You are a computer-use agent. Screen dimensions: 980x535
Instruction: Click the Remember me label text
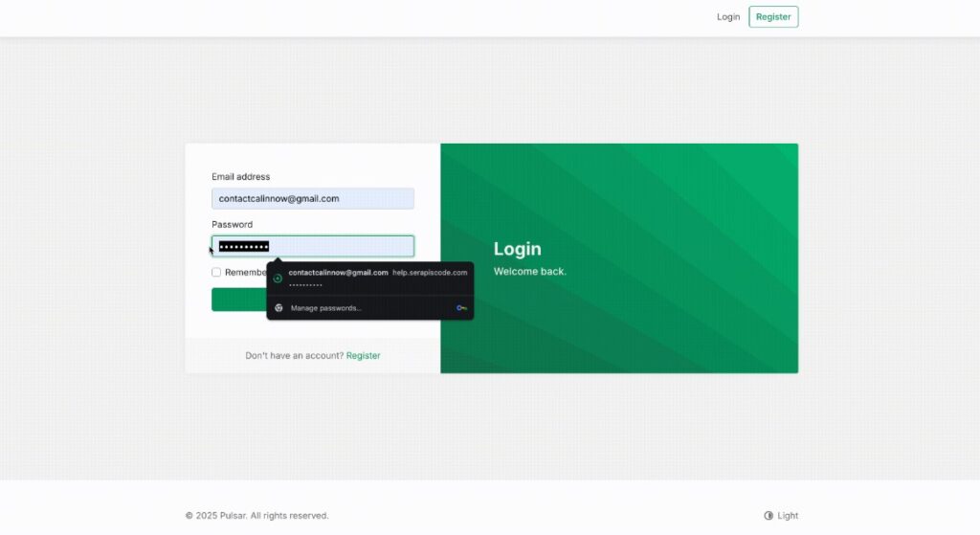(x=245, y=272)
